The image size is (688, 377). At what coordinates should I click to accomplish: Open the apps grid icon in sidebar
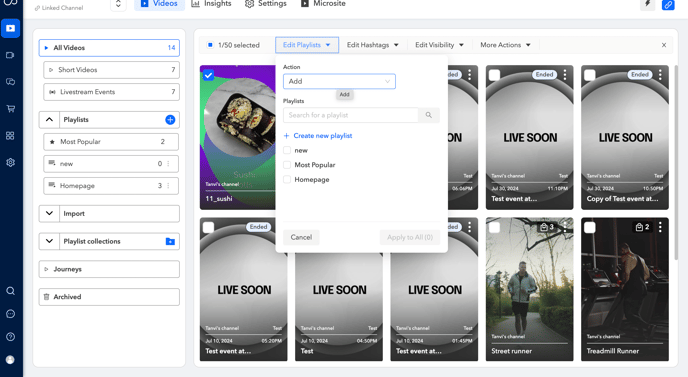click(x=11, y=136)
